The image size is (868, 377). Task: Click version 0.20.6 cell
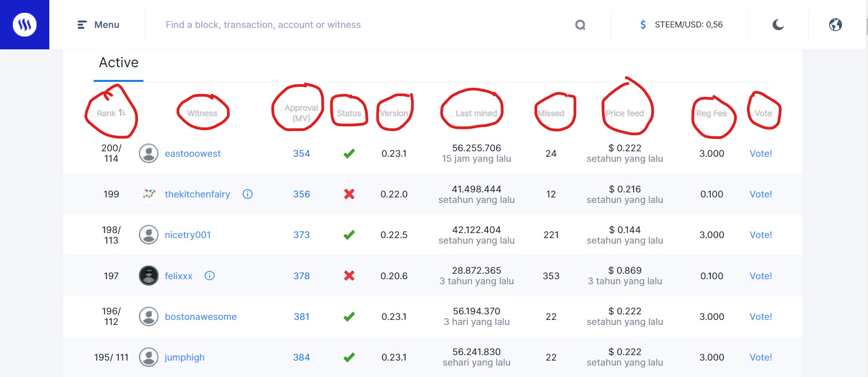tap(394, 276)
